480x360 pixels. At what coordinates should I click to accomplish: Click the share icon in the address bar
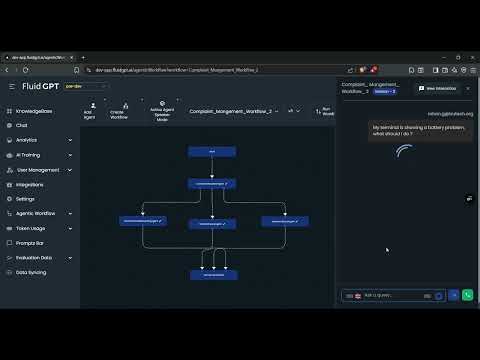coord(350,70)
